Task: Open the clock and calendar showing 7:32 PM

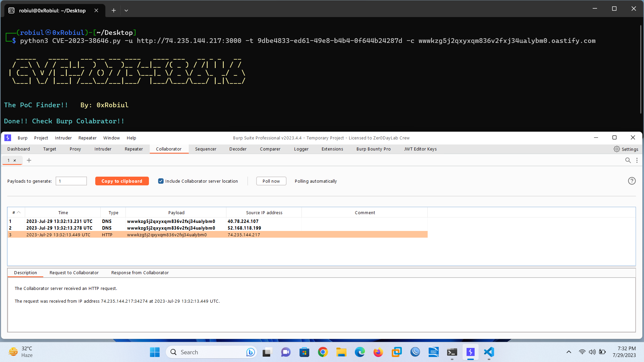Action: [624, 352]
